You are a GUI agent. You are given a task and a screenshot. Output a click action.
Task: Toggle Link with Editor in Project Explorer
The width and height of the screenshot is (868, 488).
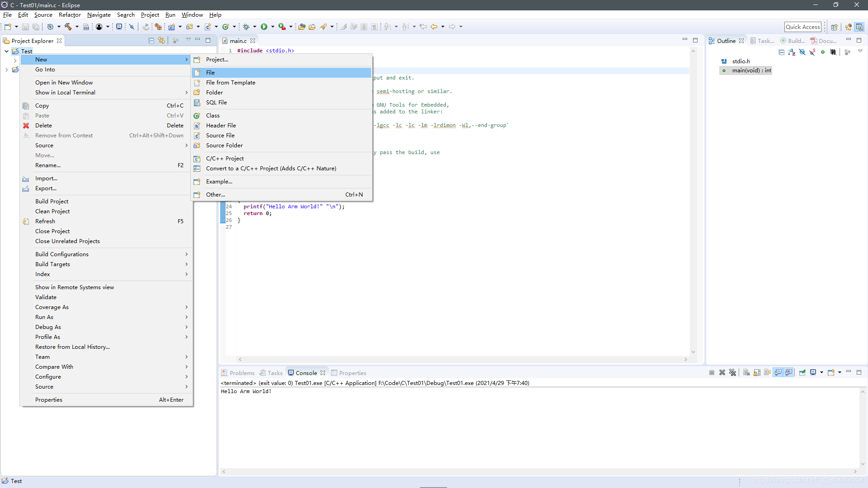[161, 40]
